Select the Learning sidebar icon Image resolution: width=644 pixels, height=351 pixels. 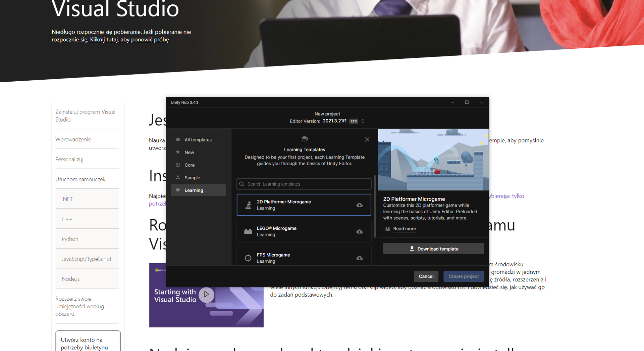(x=178, y=190)
